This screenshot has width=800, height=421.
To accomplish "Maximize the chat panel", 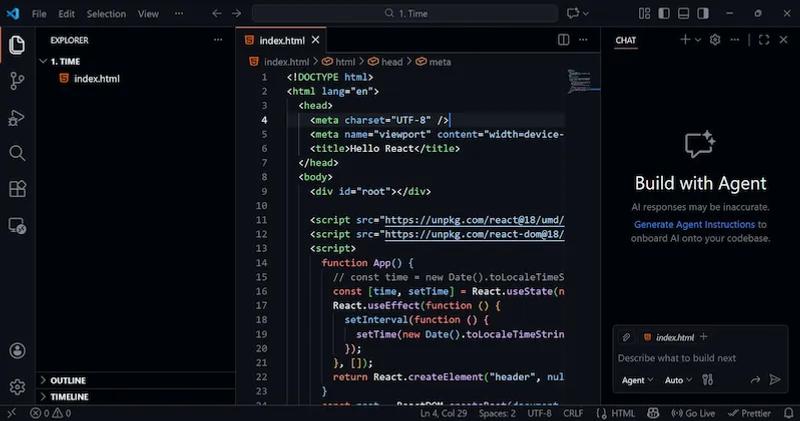I will [x=764, y=40].
